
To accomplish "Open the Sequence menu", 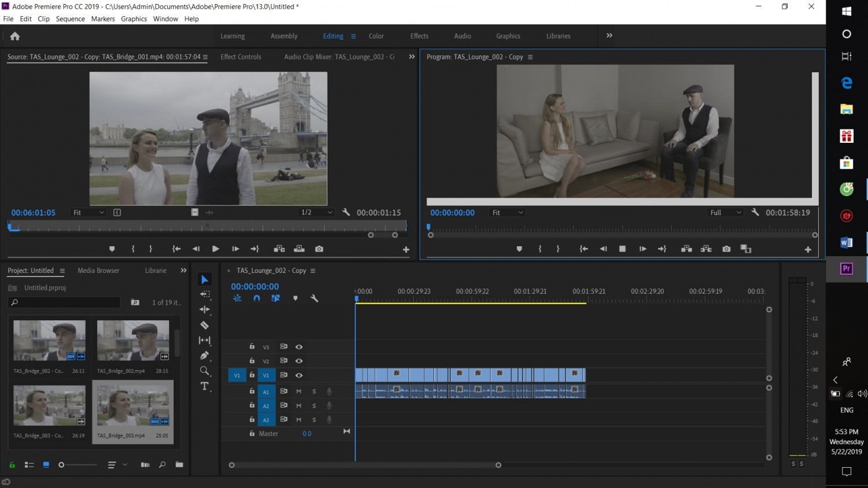I will [70, 19].
